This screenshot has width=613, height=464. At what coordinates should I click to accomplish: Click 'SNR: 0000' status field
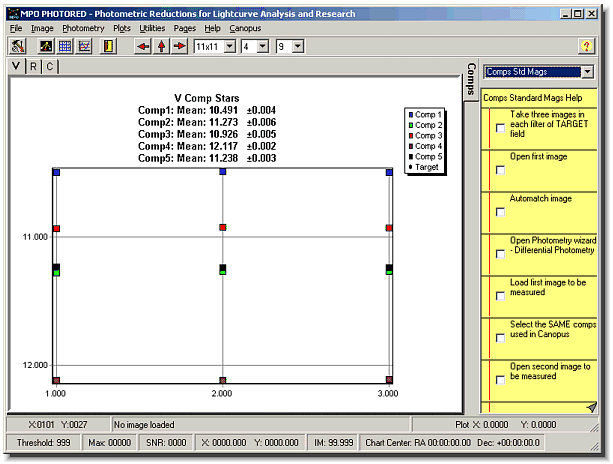[x=166, y=443]
